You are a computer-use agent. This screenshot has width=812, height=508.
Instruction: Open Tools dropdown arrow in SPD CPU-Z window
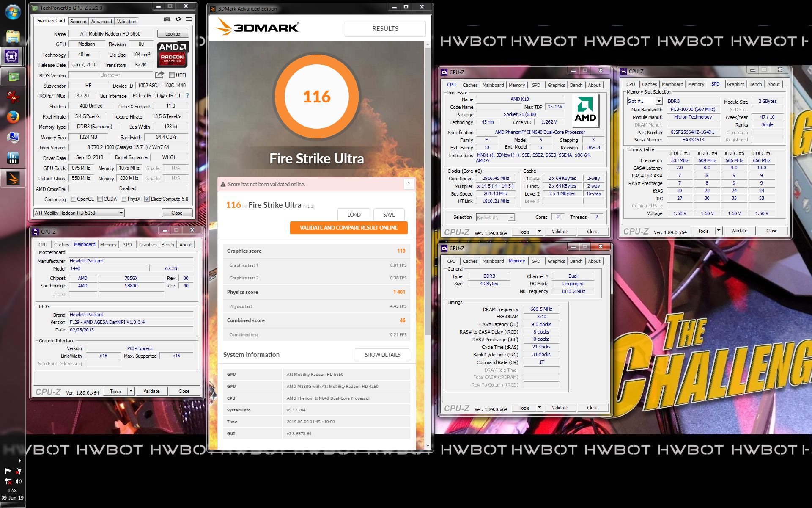point(719,231)
